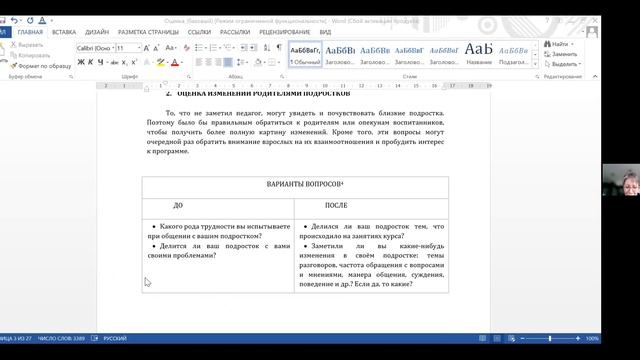Click the Redo/Repeat icon
The image size is (640, 360).
[30, 20]
